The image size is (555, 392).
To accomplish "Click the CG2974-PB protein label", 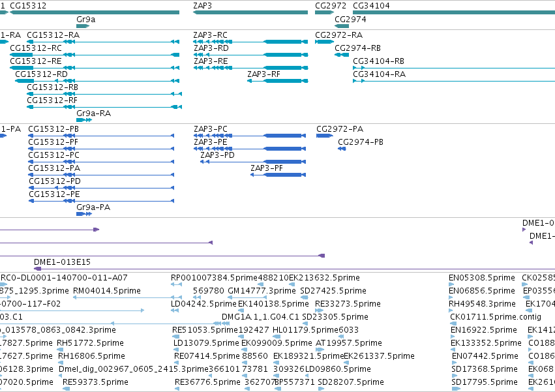I will [360, 142].
